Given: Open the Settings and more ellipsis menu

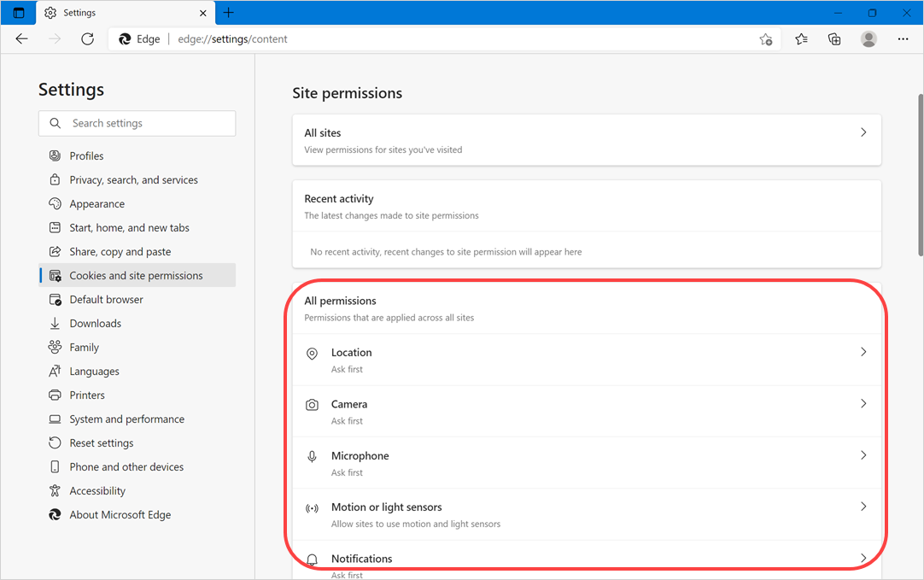Looking at the screenshot, I should tap(903, 39).
